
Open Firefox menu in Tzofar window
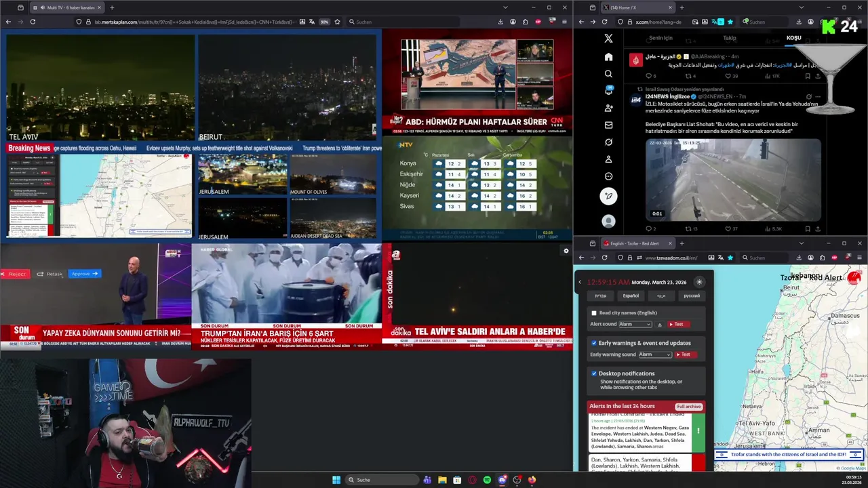pyautogui.click(x=860, y=258)
